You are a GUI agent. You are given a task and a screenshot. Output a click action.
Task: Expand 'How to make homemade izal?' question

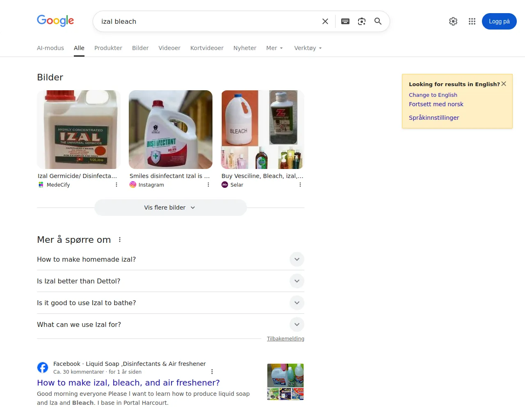pos(171,259)
